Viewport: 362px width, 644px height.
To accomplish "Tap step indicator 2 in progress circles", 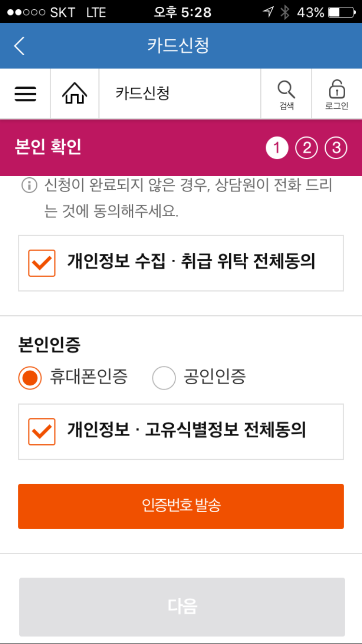I will 306,148.
